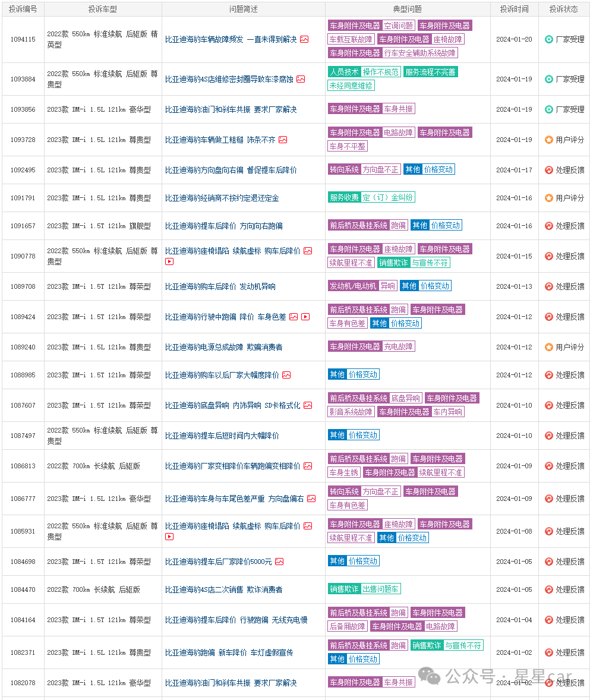Open the image icon in complaint 1084698 row
This screenshot has height=700, width=590.
(279, 562)
